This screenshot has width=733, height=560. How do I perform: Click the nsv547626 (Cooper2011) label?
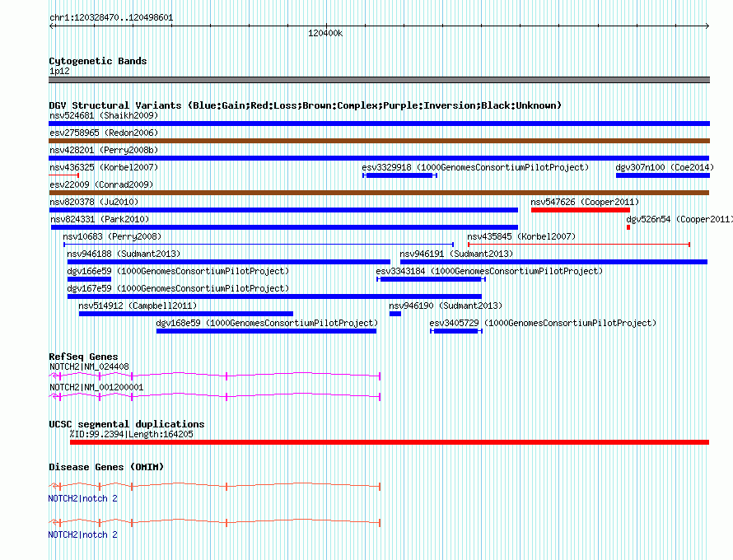tap(585, 202)
